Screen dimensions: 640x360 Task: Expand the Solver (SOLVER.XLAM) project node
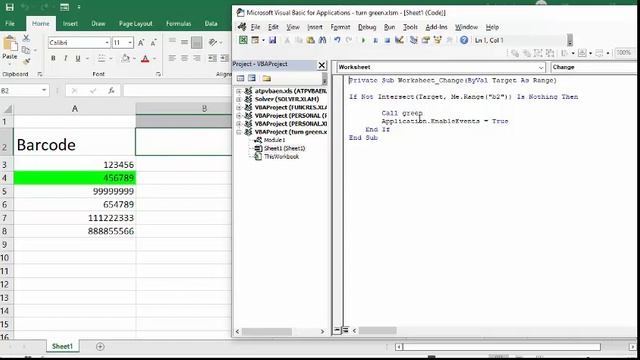(x=238, y=99)
